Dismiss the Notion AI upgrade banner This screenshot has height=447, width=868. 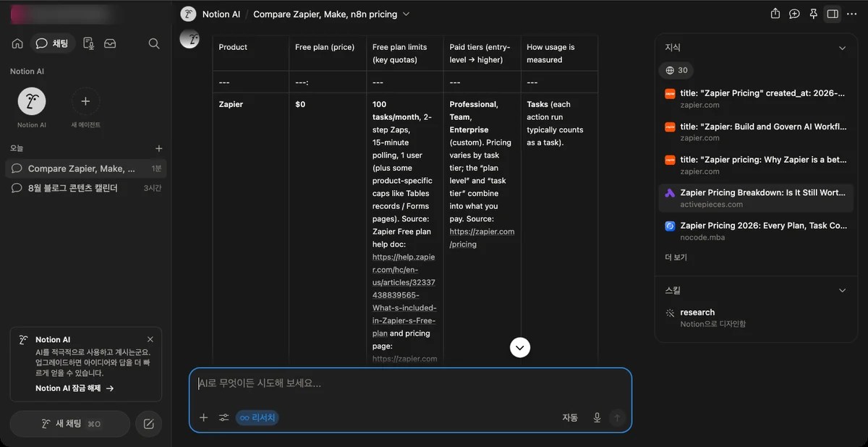[150, 339]
